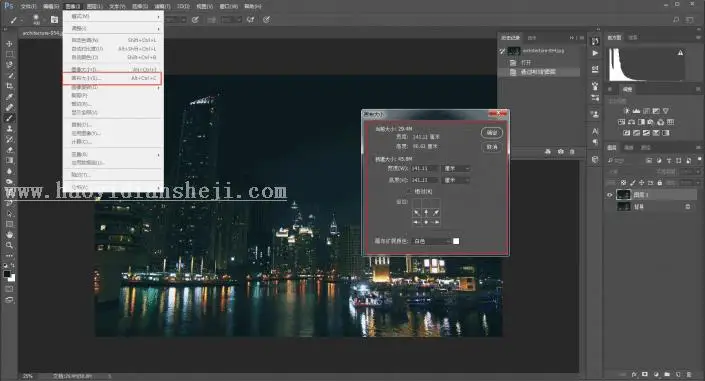Toggle lock position
The width and height of the screenshot is (705, 381).
coord(642,183)
